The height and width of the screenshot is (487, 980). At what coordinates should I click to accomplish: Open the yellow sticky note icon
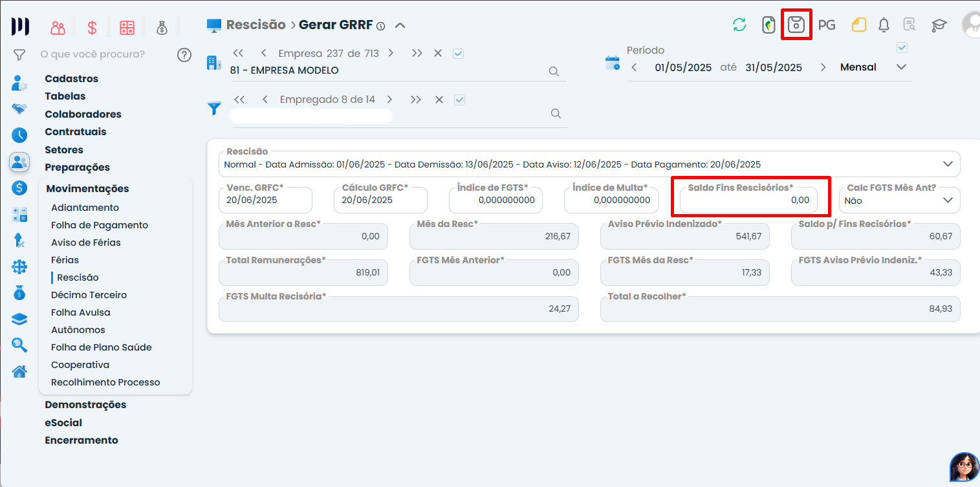pos(858,25)
